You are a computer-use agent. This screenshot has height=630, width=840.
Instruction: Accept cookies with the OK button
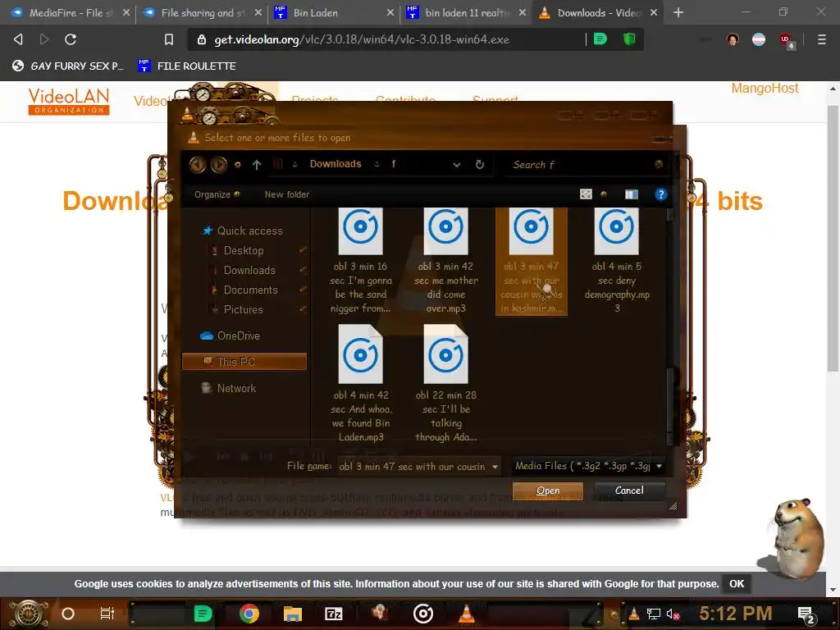click(x=737, y=584)
